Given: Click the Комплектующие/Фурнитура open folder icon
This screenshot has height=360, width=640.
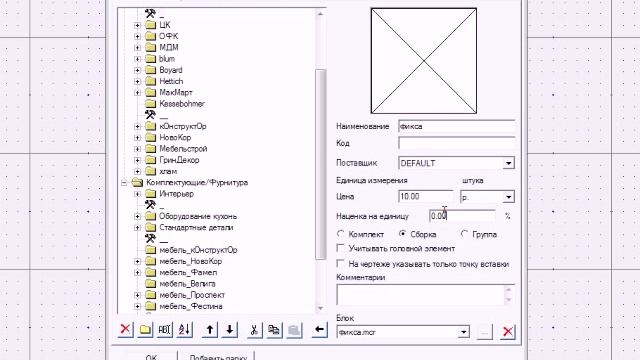Looking at the screenshot, I should pos(138,182).
